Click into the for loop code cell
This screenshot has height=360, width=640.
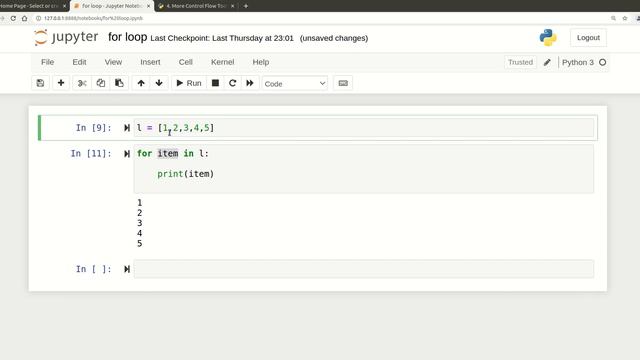tap(364, 169)
